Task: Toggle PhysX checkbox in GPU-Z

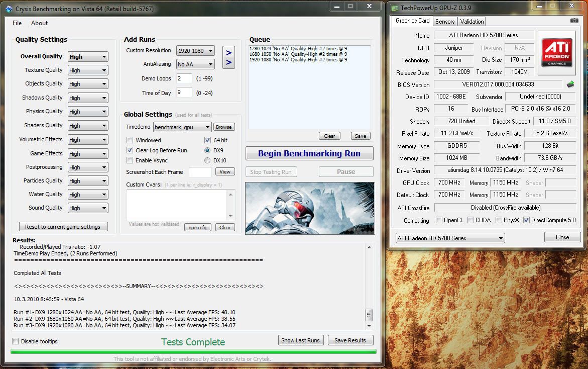Action: (499, 220)
